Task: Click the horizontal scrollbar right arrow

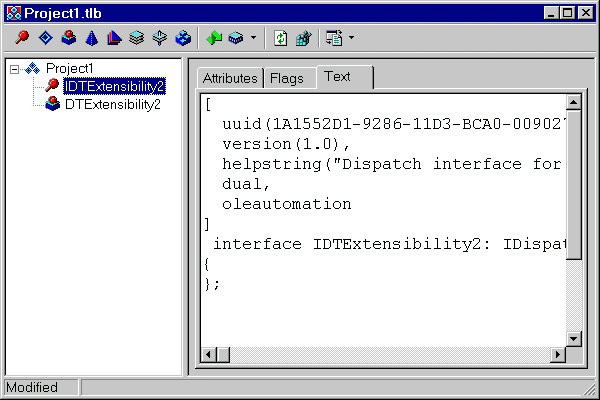Action: [556, 355]
